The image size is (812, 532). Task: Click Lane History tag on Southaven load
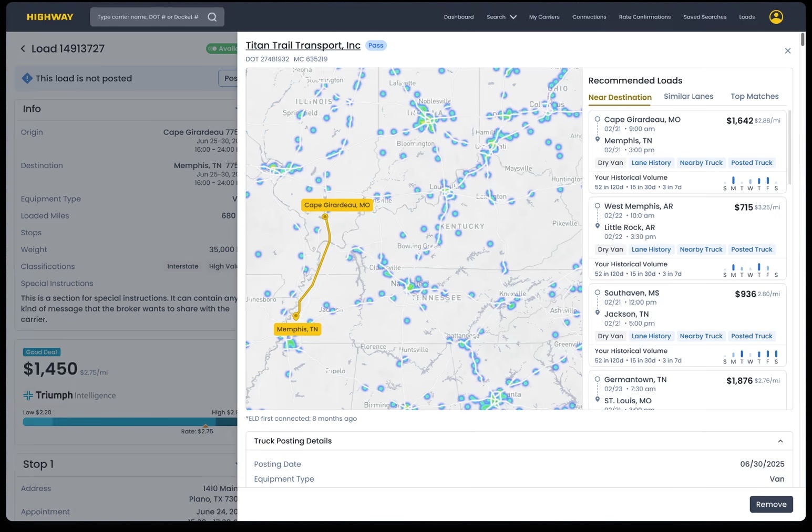[x=651, y=336]
